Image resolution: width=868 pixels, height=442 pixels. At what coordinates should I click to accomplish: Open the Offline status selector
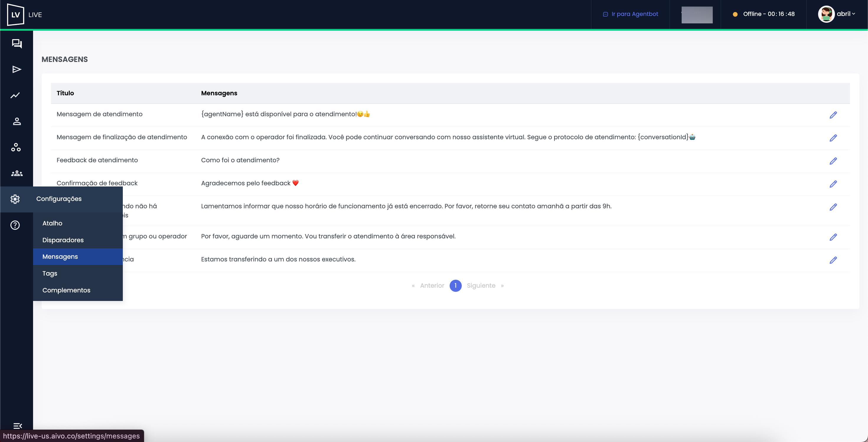[x=764, y=14]
